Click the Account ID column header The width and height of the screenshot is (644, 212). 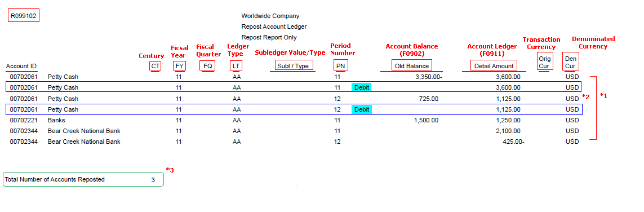point(21,66)
